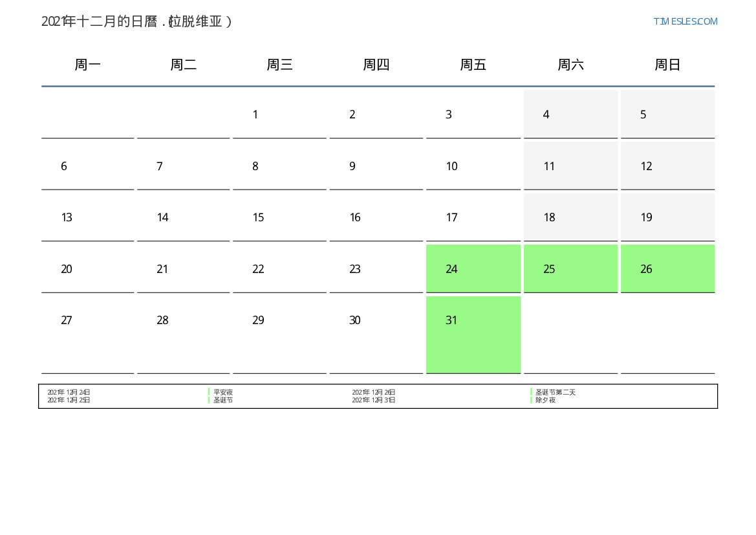Click the 圣诞节第二天 holiday label
Screen dimensions: 756x535
[x=556, y=392]
